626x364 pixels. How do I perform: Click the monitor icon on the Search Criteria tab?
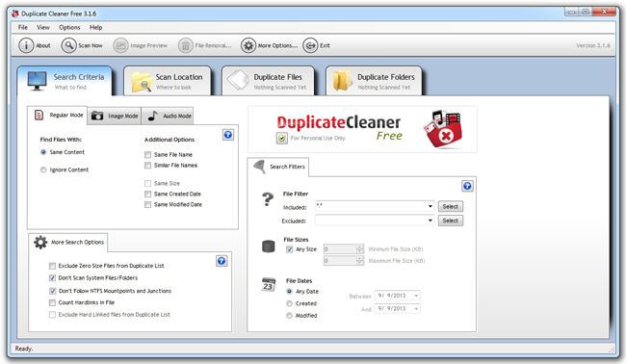point(38,81)
